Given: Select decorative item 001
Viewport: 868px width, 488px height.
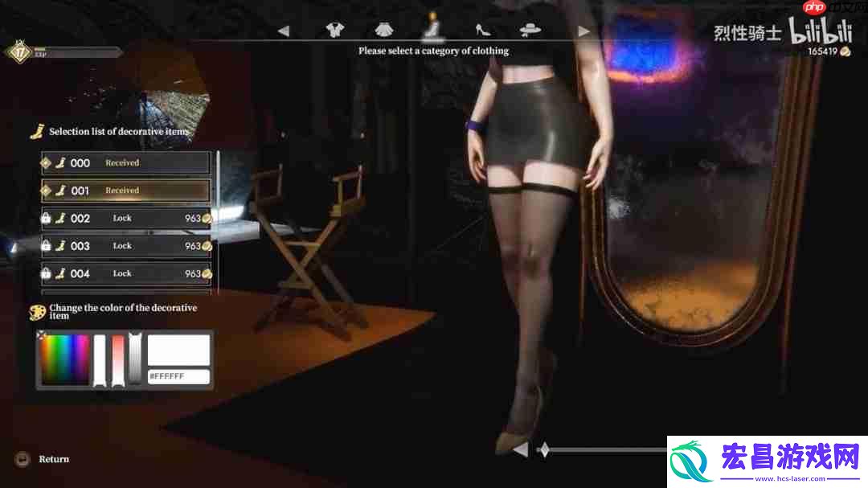Looking at the screenshot, I should pos(126,191).
